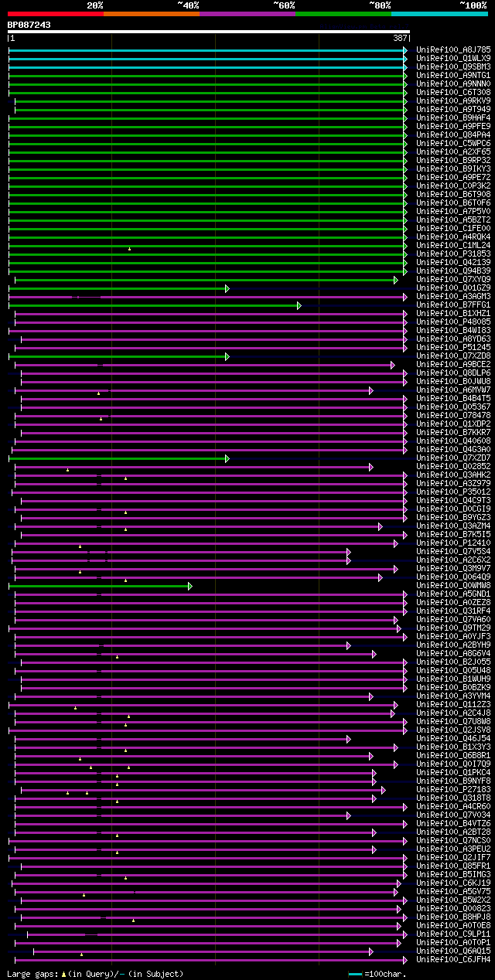Image resolution: width=495 pixels, height=980 pixels.
Task: Click the green ~80% identity legend segment
Action: pos(343,13)
